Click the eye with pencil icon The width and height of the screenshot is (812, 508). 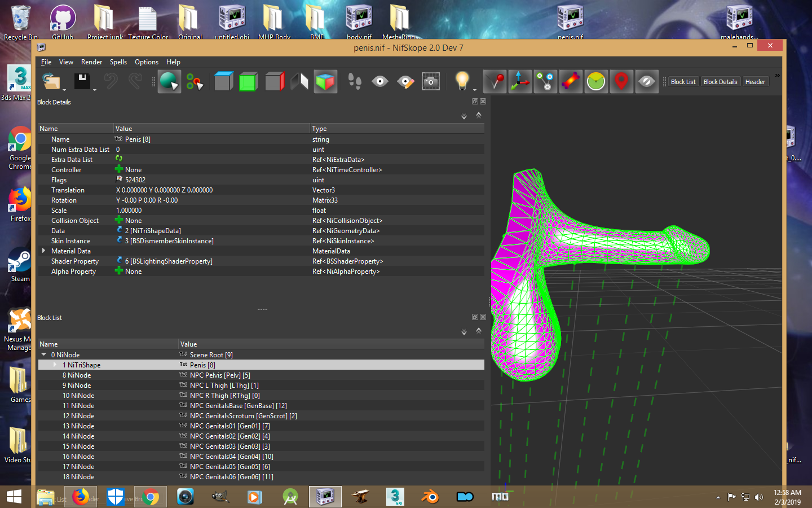tap(405, 81)
